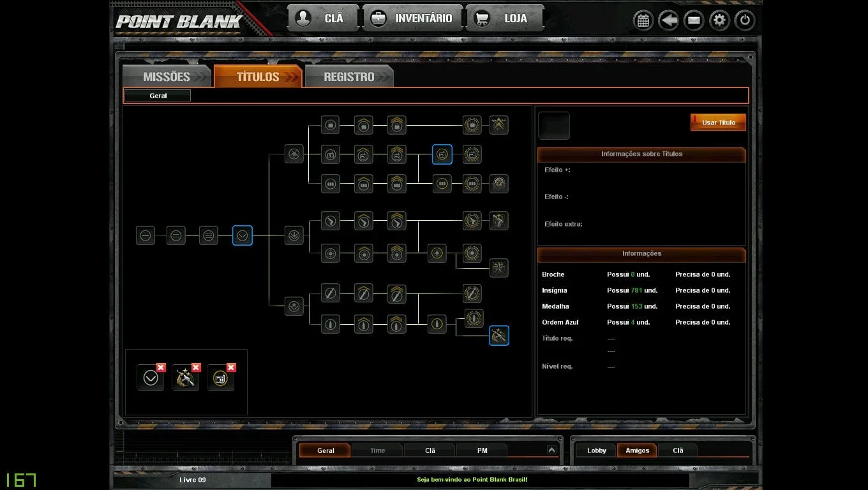
Task: Click the back arrow icon in the header
Action: point(668,20)
